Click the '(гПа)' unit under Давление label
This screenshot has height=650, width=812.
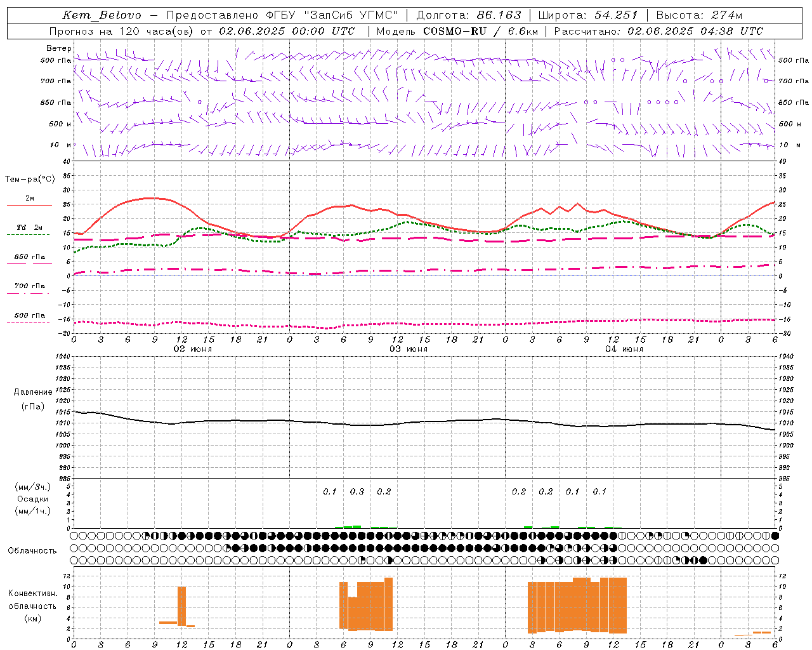pyautogui.click(x=33, y=406)
